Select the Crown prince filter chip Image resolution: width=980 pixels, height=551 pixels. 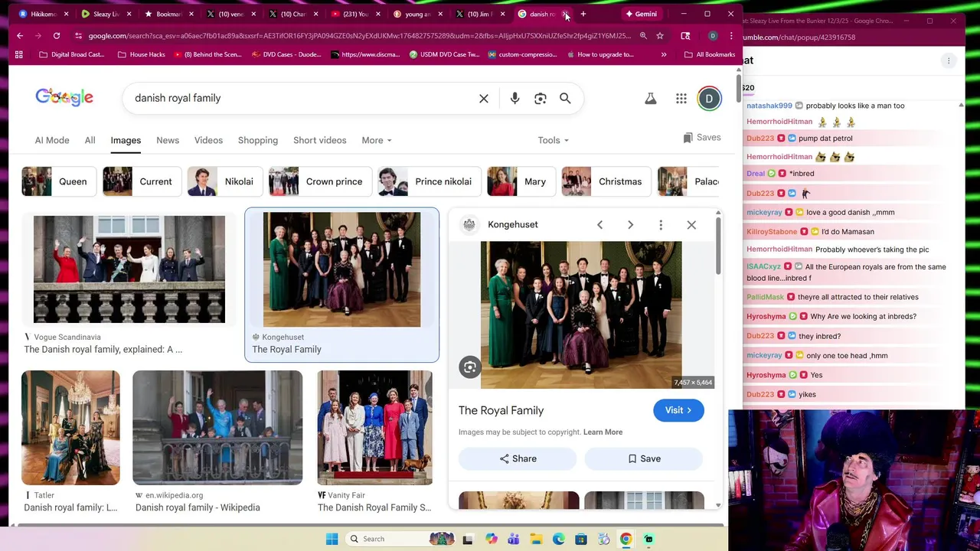tap(319, 181)
